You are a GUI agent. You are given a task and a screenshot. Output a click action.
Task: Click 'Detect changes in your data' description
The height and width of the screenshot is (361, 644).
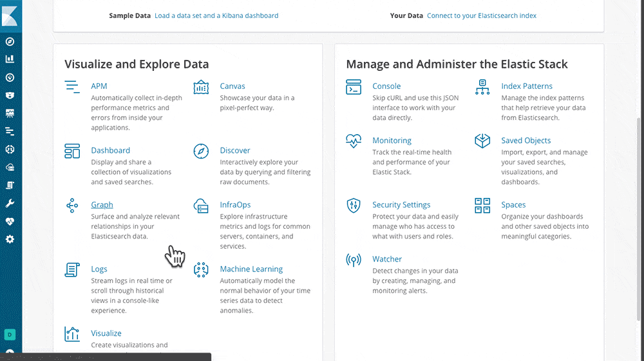click(x=415, y=280)
